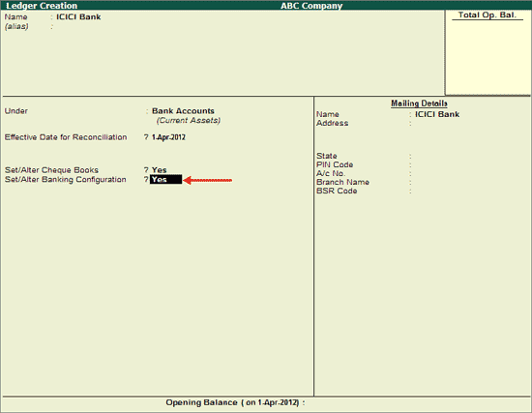Click the Branch Name field
Image resolution: width=532 pixels, height=413 pixels.
[468, 182]
